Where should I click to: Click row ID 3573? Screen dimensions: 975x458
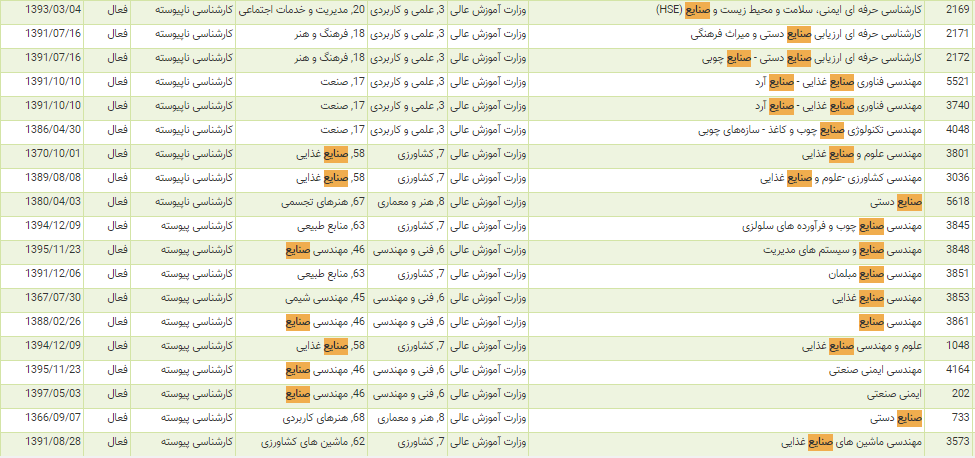coord(957,442)
